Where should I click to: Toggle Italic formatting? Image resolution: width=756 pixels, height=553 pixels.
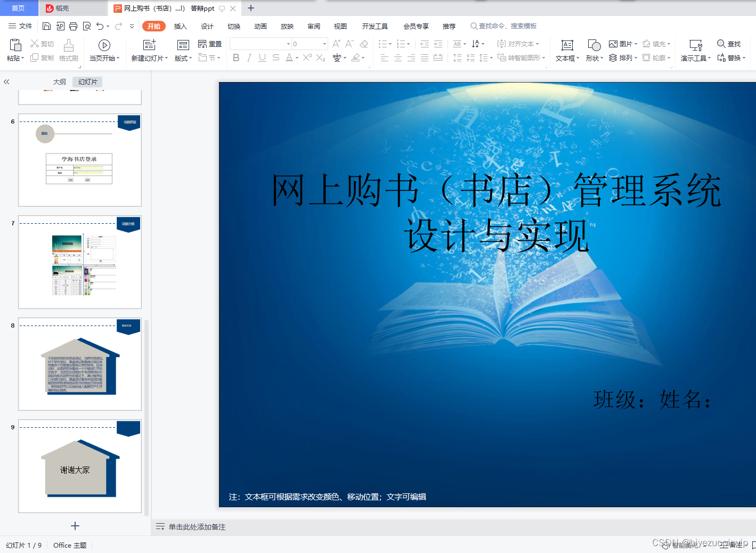pos(249,58)
